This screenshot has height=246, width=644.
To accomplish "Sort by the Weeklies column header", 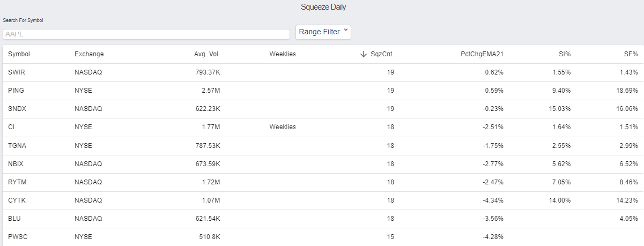I will 283,54.
